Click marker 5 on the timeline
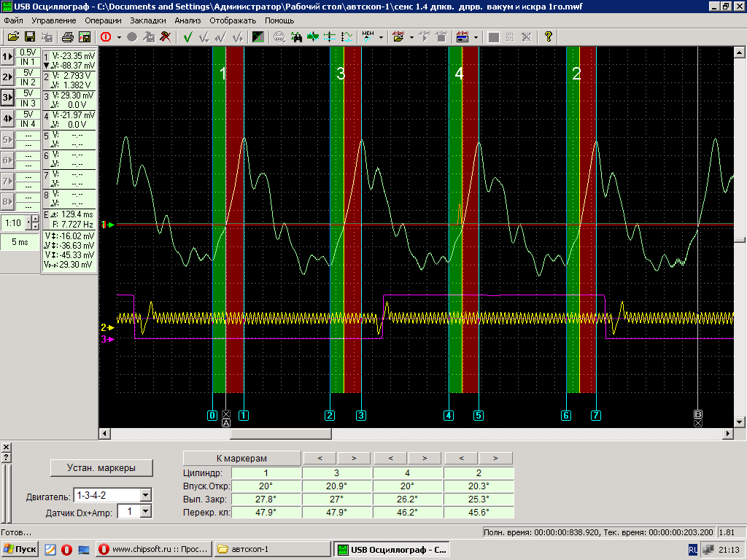The image size is (747, 560). coord(479,416)
